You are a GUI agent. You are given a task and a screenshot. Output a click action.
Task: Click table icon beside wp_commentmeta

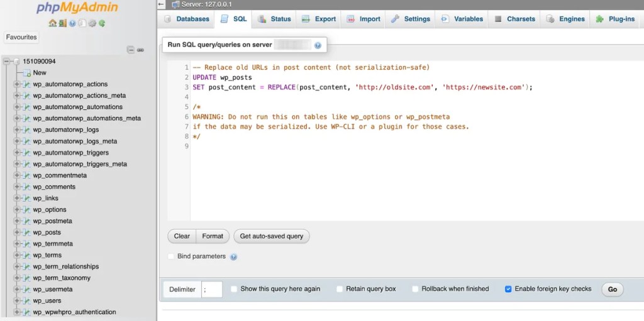coord(27,175)
